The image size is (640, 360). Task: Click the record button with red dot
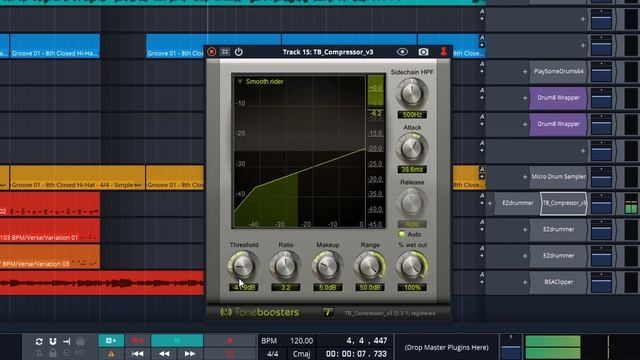(x=230, y=340)
